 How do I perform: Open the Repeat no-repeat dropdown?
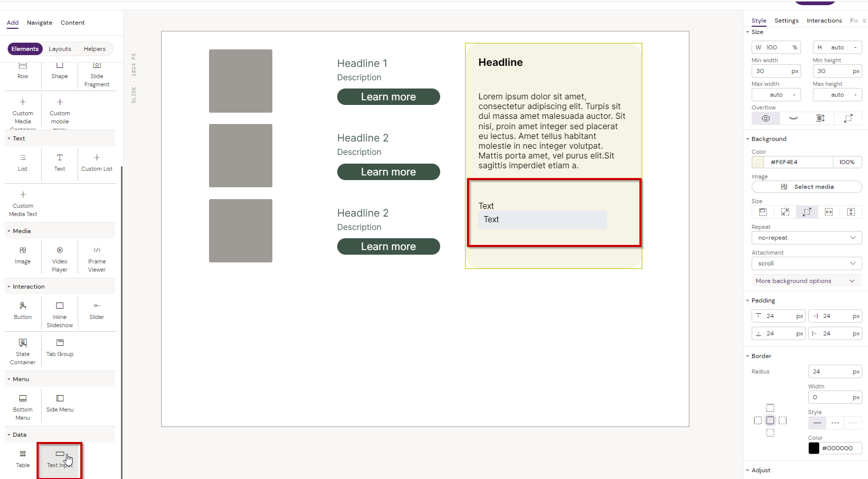click(x=806, y=238)
